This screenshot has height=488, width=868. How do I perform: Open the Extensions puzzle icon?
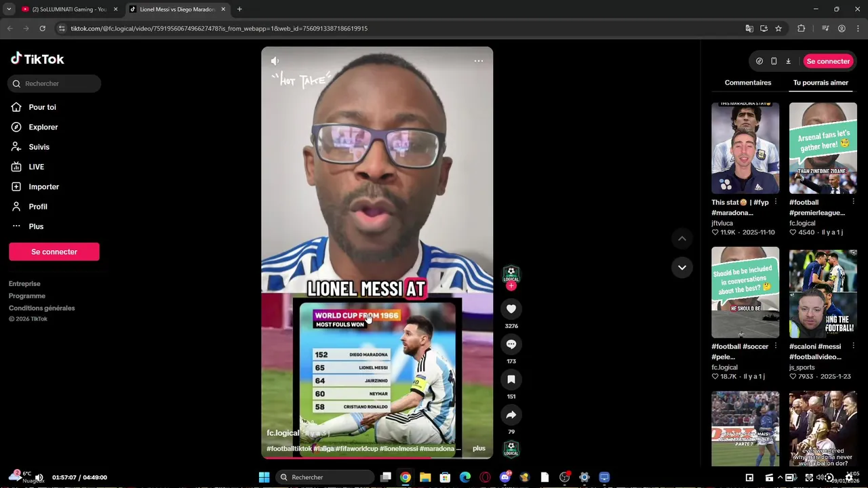(802, 28)
